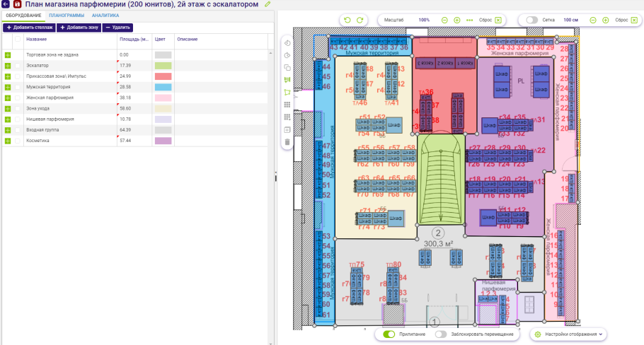The height and width of the screenshot is (345, 644).
Task: Disable the Прилипание snapping toggle
Action: (x=388, y=334)
